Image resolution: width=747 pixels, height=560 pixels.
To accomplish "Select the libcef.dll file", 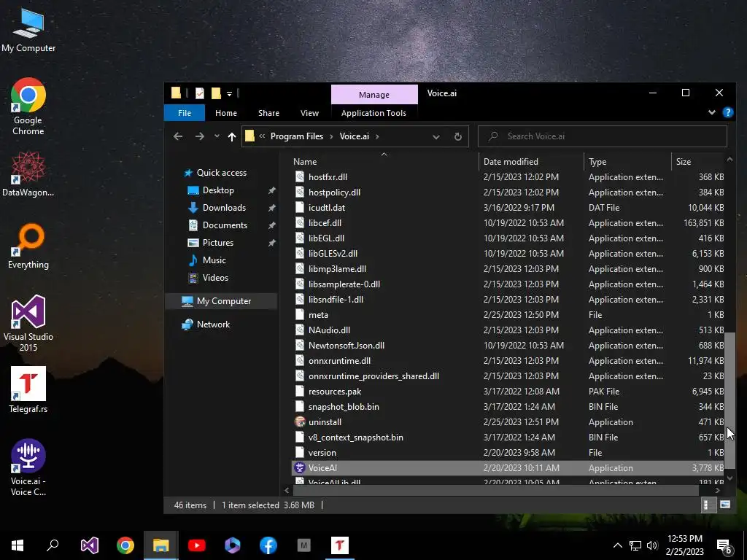I will (x=325, y=223).
